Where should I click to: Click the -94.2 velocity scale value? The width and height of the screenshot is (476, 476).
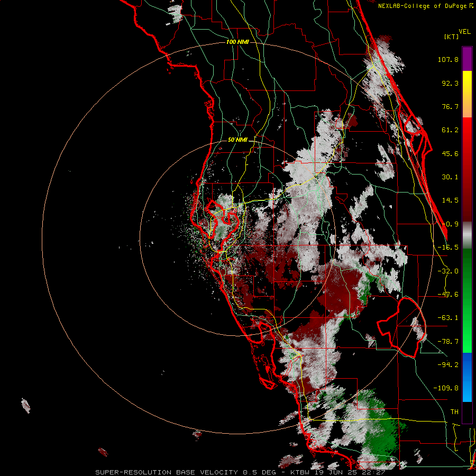point(448,364)
